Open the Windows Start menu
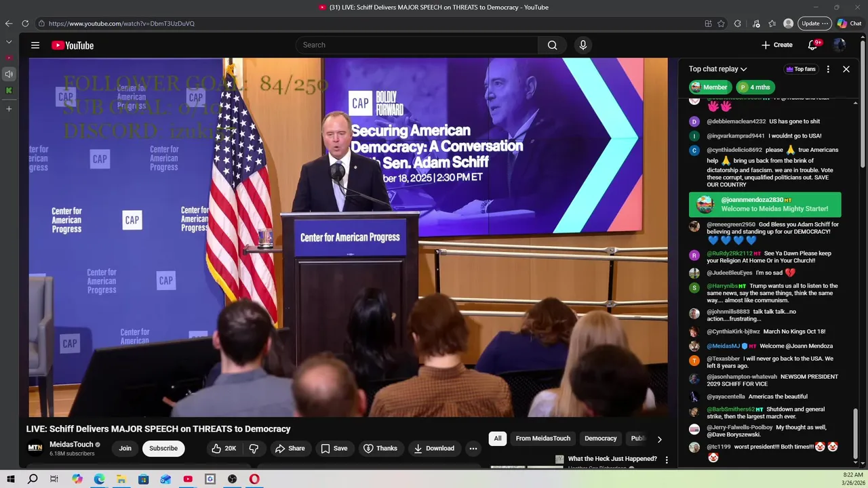 [11, 479]
